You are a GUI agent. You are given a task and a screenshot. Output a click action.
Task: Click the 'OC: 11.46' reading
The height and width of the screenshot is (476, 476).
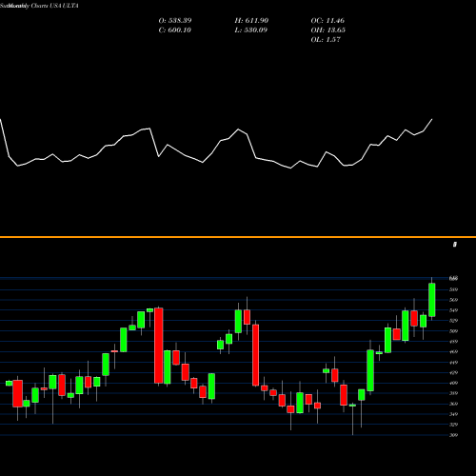(x=327, y=21)
